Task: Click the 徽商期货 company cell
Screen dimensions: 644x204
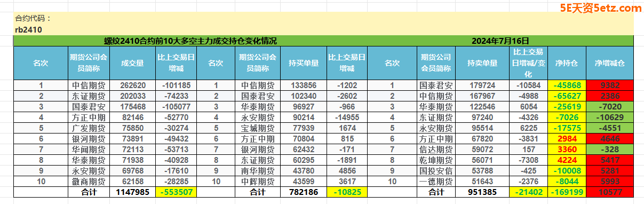Action: 89,182
